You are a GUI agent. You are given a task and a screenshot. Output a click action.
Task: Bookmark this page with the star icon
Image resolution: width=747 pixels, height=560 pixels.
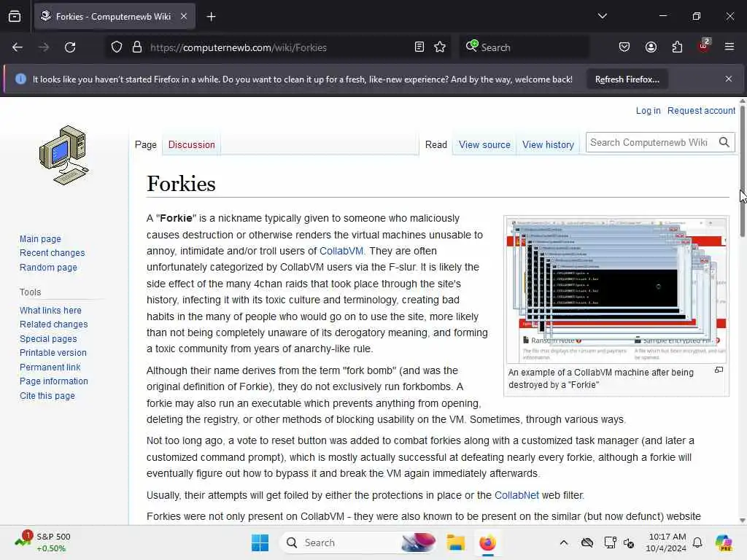pyautogui.click(x=440, y=47)
